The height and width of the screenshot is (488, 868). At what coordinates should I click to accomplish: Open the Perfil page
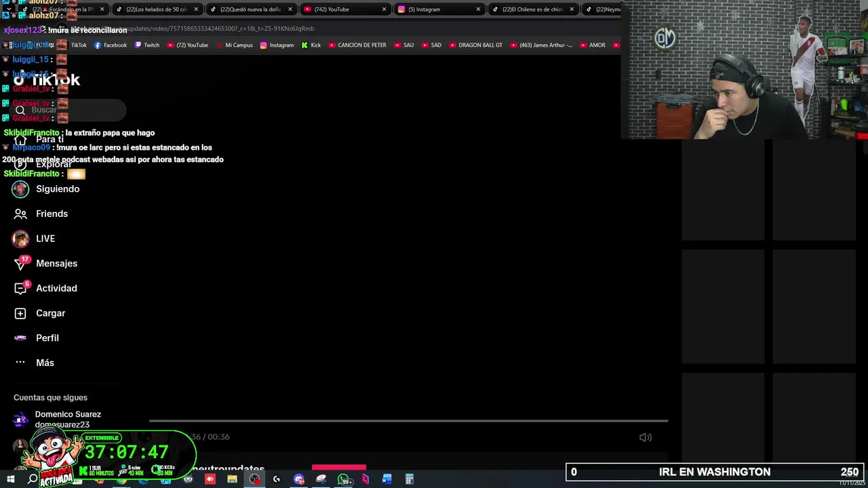pos(37,338)
